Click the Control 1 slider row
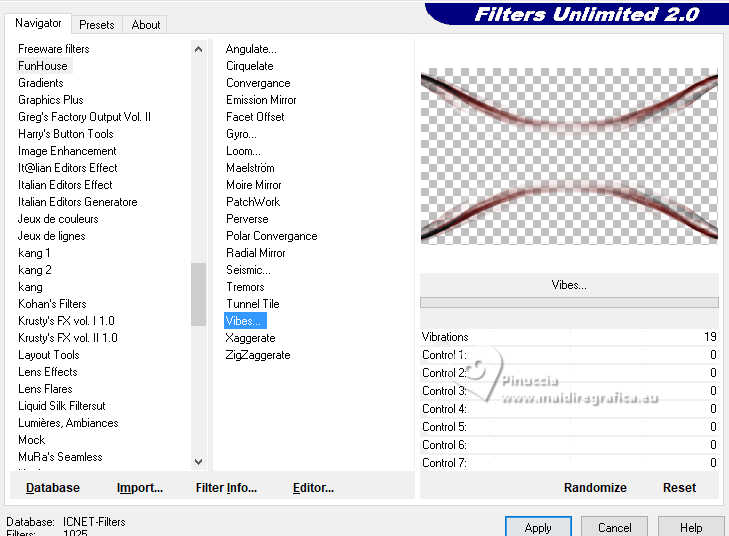The height and width of the screenshot is (536, 729). pos(570,355)
